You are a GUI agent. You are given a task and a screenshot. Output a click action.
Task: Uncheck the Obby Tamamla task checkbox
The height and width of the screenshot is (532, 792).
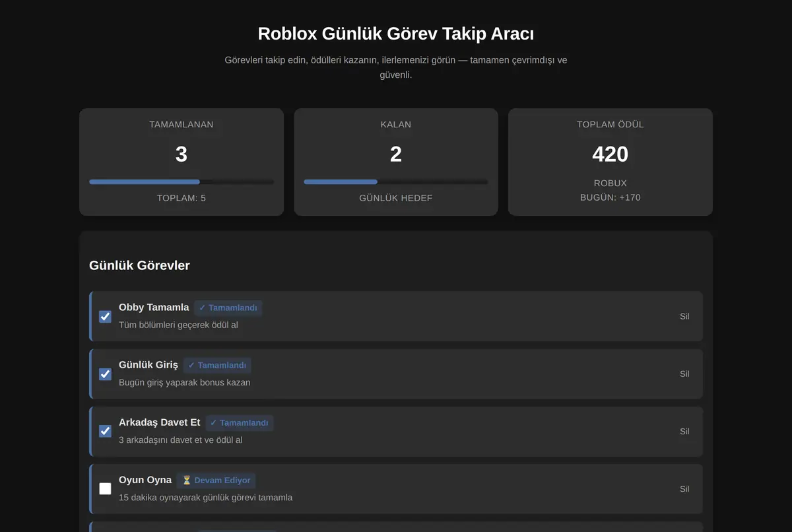pos(105,317)
